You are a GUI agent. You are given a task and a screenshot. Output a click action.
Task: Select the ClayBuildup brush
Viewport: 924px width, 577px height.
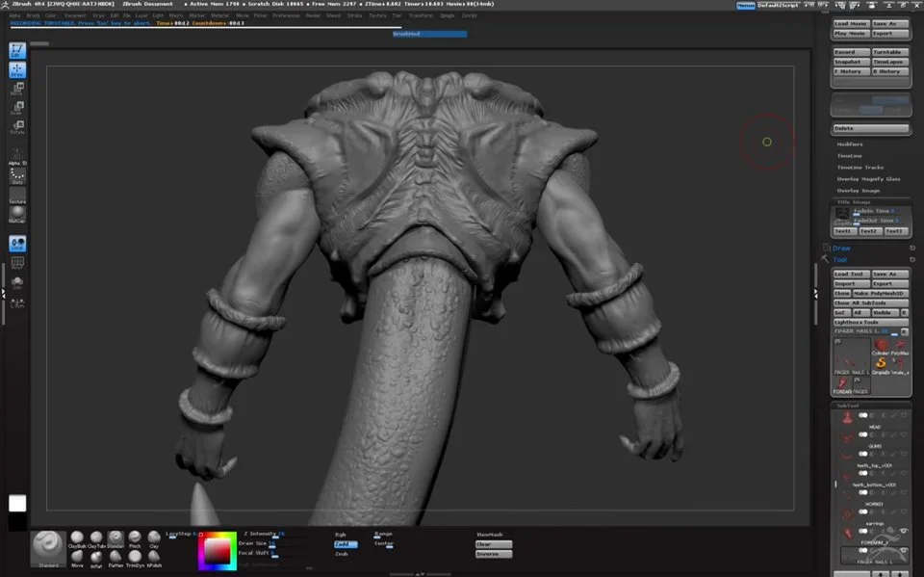pyautogui.click(x=75, y=536)
